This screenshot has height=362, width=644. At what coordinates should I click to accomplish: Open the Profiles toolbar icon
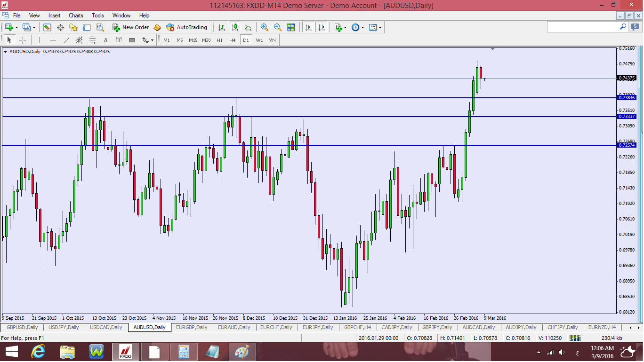(26, 27)
